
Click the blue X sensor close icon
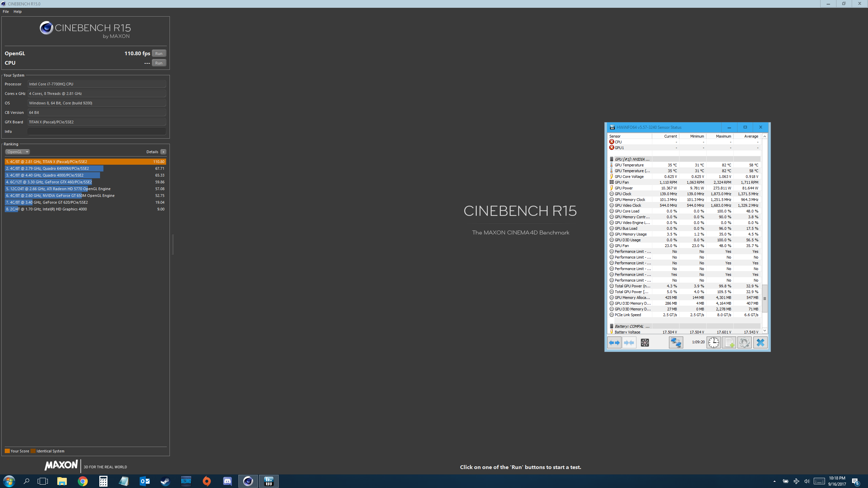(760, 343)
